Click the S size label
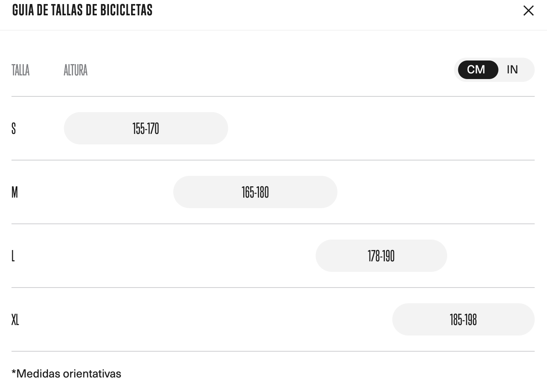547x392 pixels. [14, 128]
